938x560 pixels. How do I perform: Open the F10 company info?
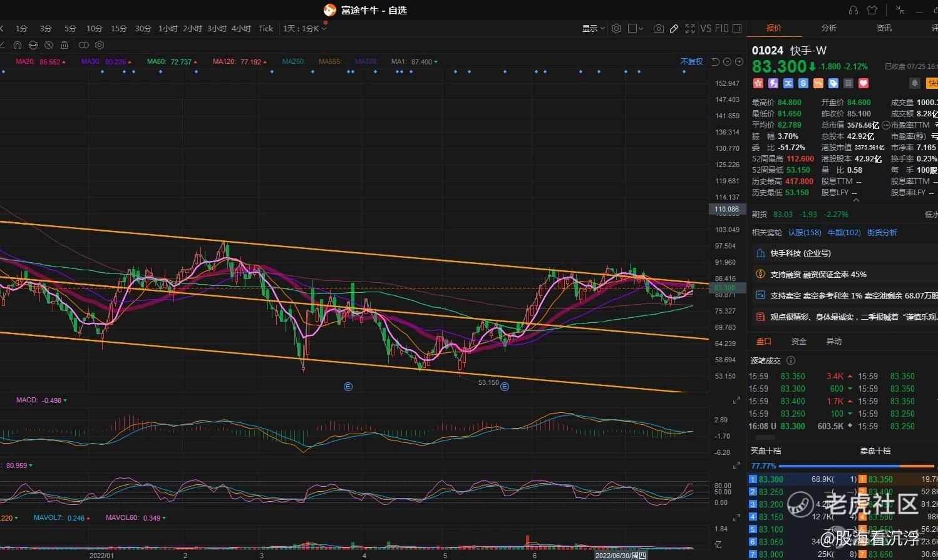pos(721,28)
